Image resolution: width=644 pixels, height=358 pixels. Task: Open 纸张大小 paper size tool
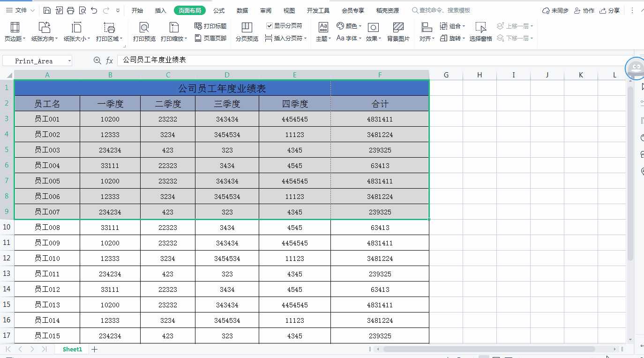coord(77,32)
